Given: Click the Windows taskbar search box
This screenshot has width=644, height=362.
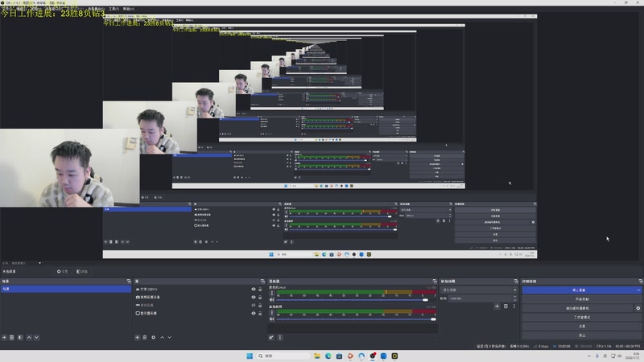Looking at the screenshot, I should tap(283, 356).
